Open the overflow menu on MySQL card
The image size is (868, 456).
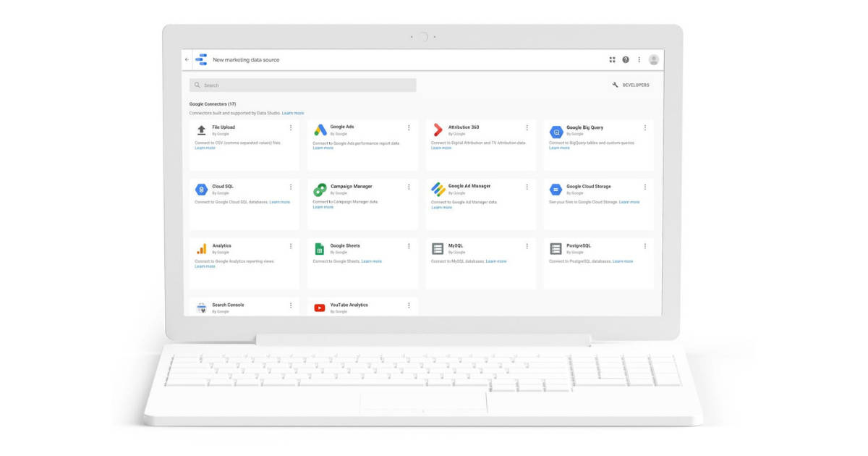click(527, 245)
